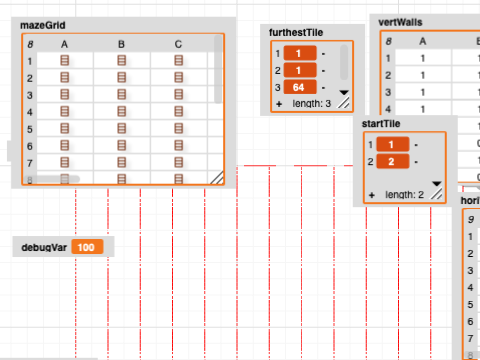Open list icon in mazeGrid row 1 column B
Screen dimensions: 480x360
coord(122,61)
